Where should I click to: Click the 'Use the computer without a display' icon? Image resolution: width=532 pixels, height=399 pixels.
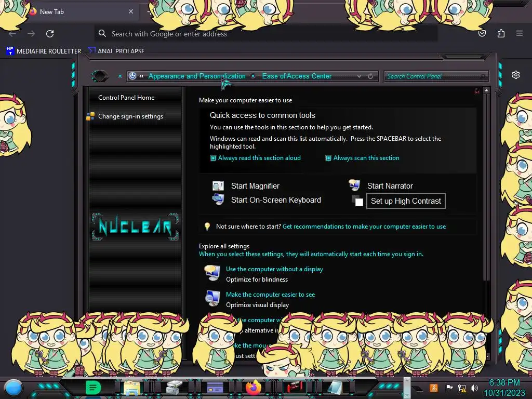tap(212, 273)
